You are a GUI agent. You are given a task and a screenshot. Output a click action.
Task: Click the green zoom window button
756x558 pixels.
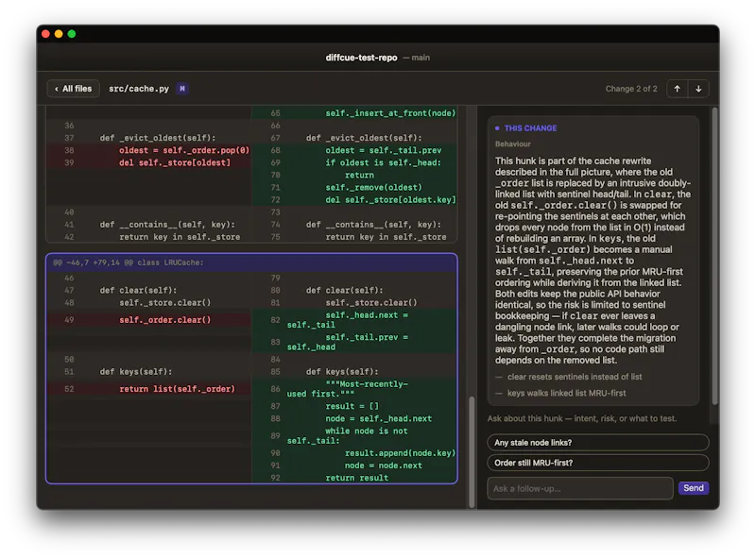(72, 34)
